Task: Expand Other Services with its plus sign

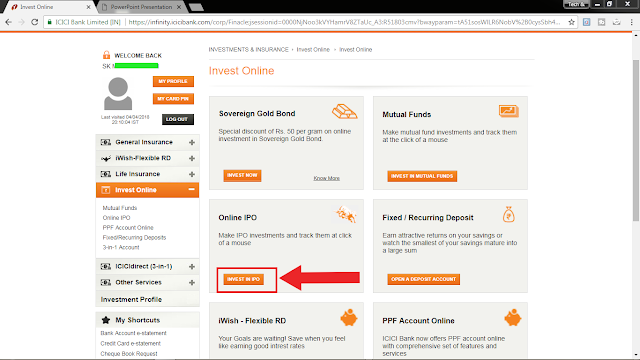Action: pyautogui.click(x=192, y=282)
